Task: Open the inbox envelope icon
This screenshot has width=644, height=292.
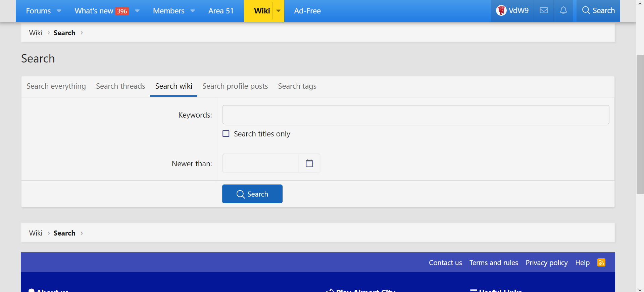Action: [x=544, y=11]
